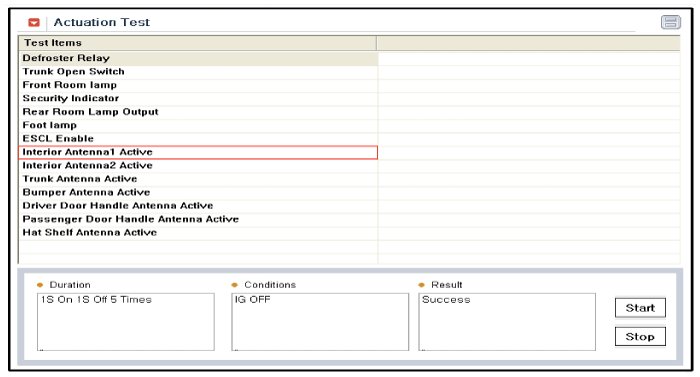The width and height of the screenshot is (700, 377).
Task: Select Rear Room Lamp Output row
Action: [198, 112]
